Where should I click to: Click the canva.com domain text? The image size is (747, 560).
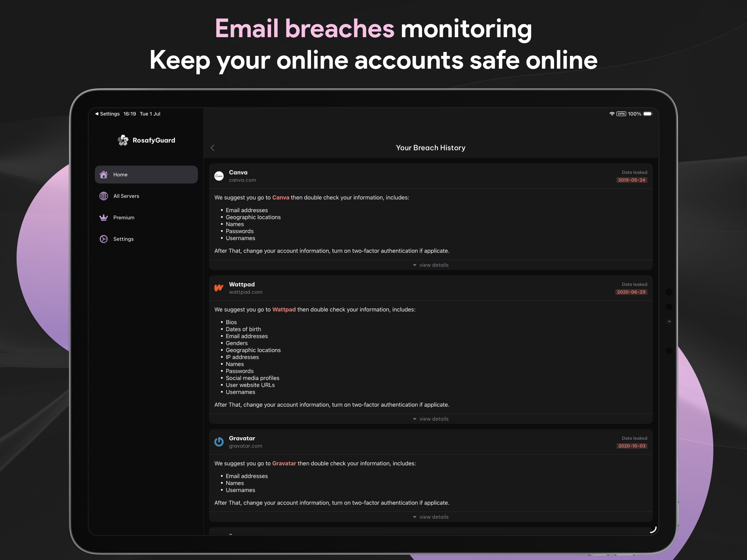coord(242,180)
